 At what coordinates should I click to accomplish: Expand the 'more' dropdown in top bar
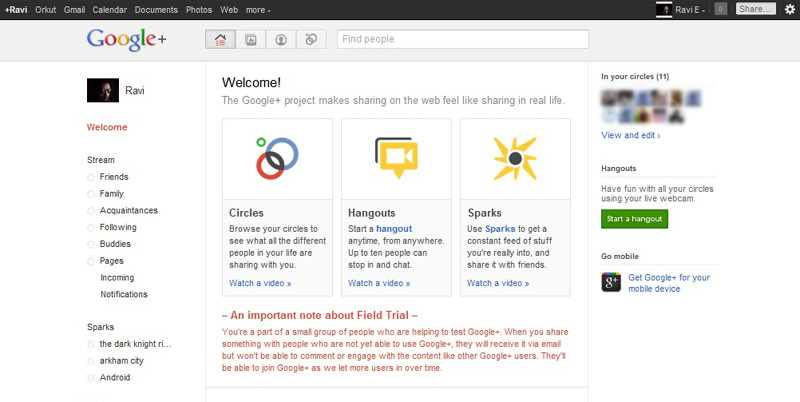click(x=258, y=9)
